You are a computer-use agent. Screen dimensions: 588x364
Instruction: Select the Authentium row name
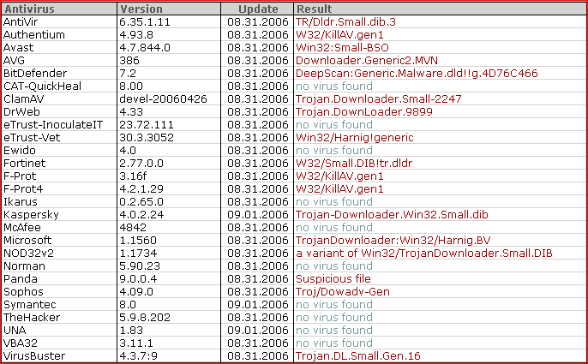[x=34, y=35]
